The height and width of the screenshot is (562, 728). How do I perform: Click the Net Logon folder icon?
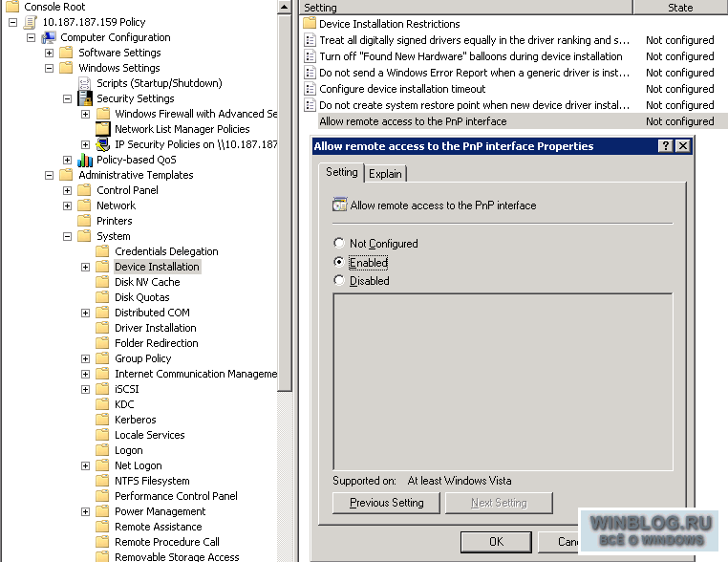pyautogui.click(x=102, y=465)
